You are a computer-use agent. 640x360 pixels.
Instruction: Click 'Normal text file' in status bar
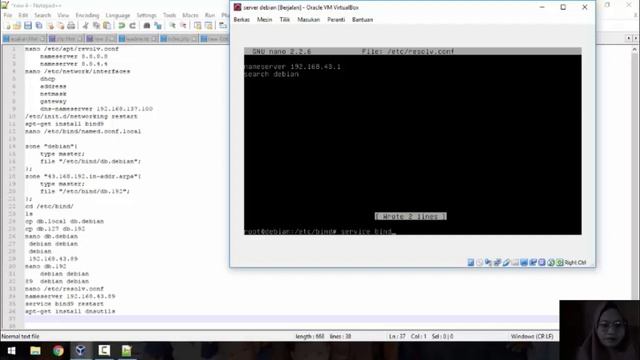click(x=20, y=336)
